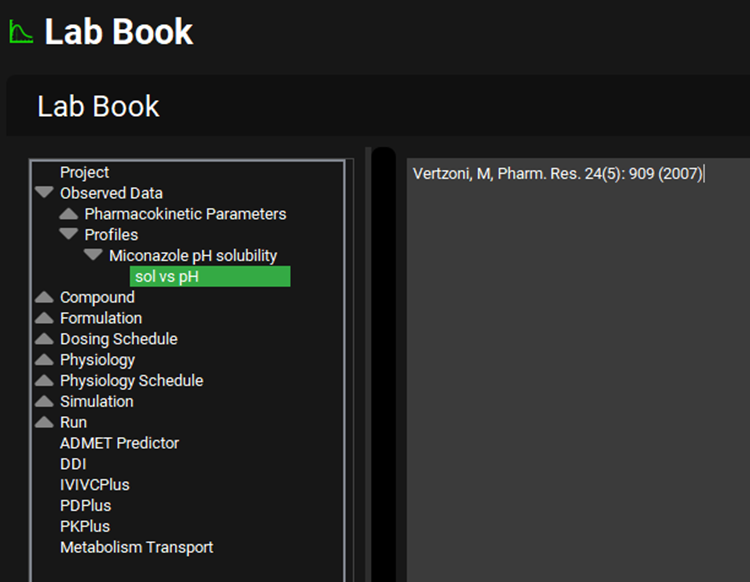Select the Project tree item
This screenshot has height=582, width=750.
84,172
